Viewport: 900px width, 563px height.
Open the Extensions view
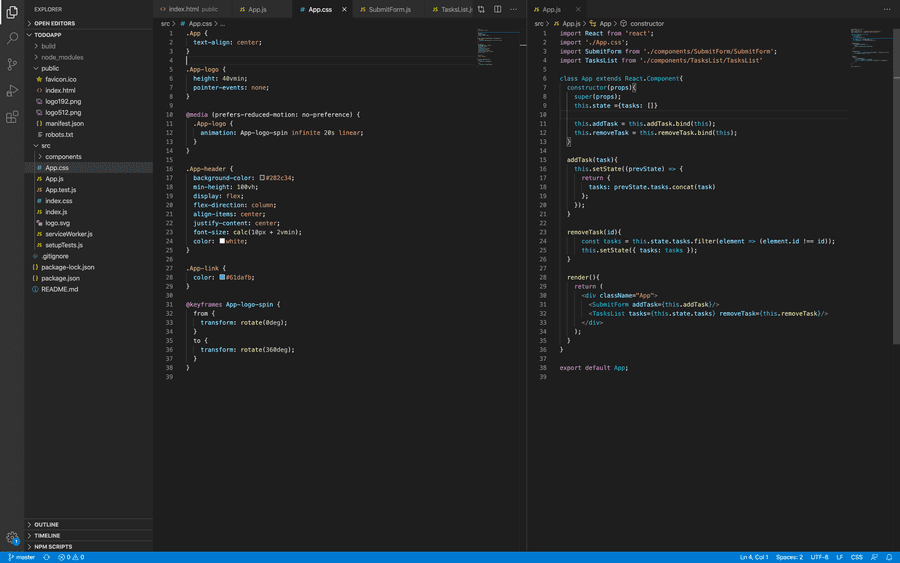pyautogui.click(x=12, y=116)
